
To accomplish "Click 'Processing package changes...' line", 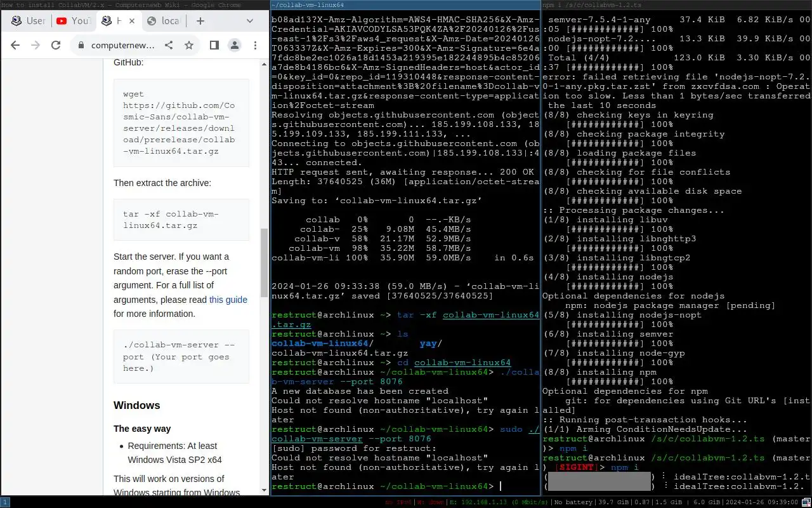I will (634, 210).
